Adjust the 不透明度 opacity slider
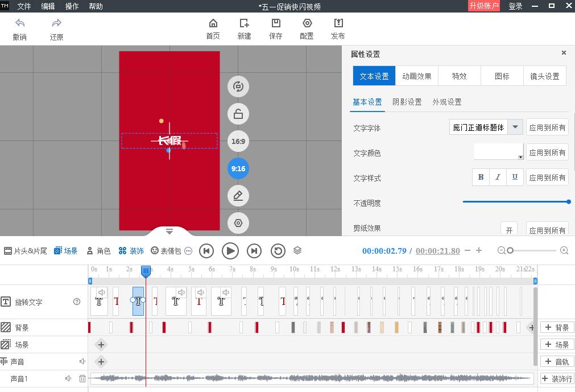 pyautogui.click(x=568, y=201)
